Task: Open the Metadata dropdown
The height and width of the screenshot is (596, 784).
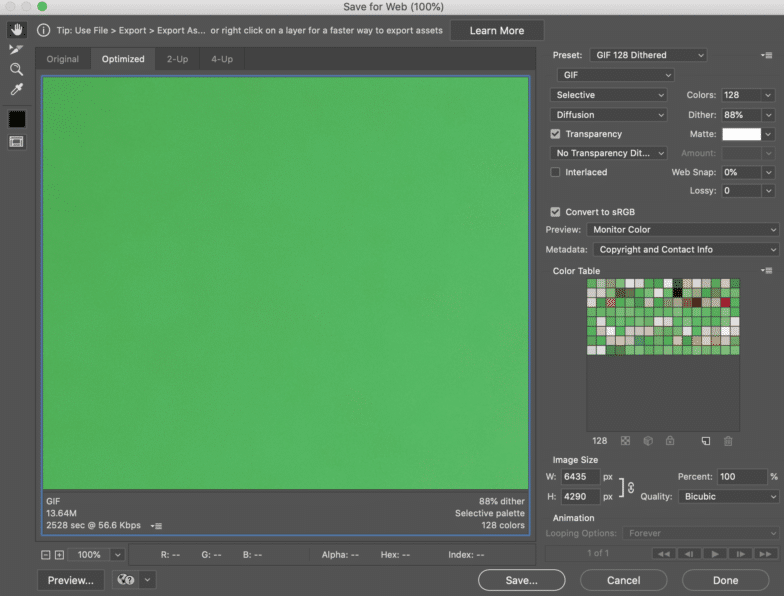Action: 686,250
